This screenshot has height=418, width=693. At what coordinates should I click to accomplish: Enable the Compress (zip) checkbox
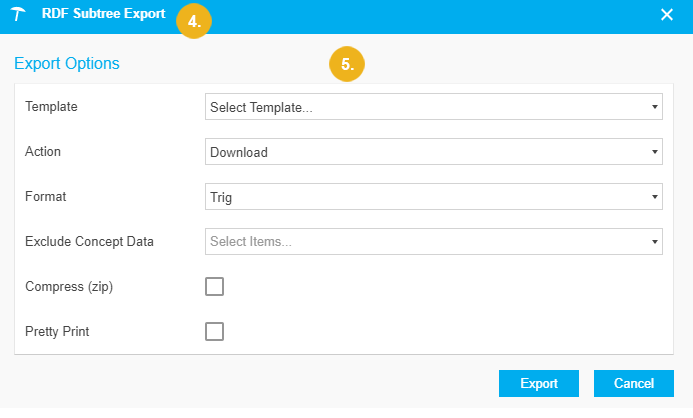click(214, 287)
